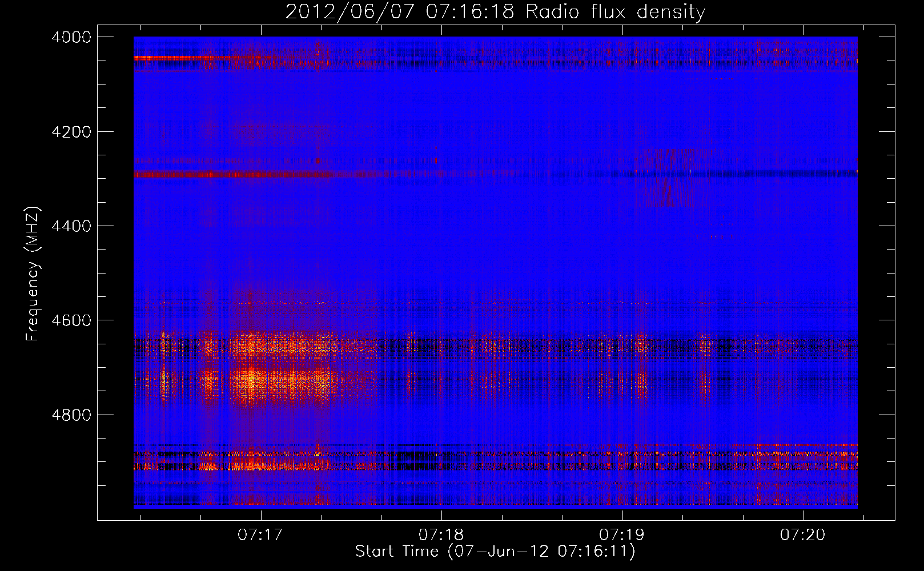This screenshot has height=571, width=924.
Task: Select the 4200 frequency axis label
Action: coord(71,132)
